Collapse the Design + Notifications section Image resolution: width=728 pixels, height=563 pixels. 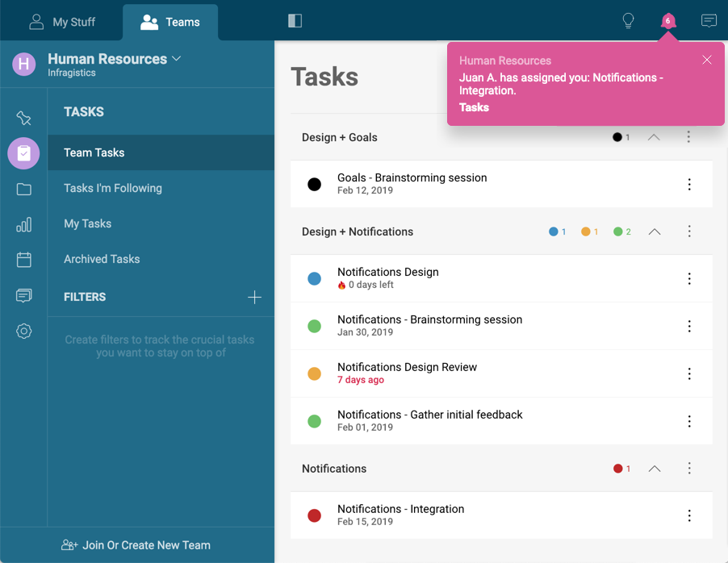(x=655, y=231)
